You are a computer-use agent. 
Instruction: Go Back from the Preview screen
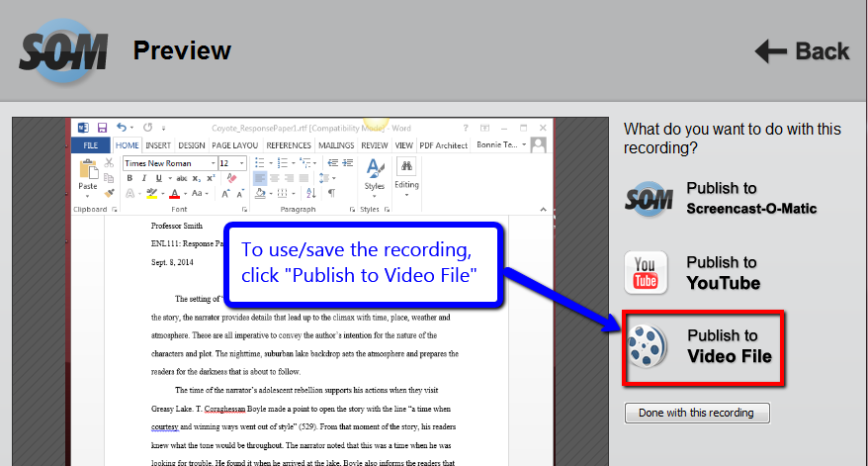tap(802, 51)
